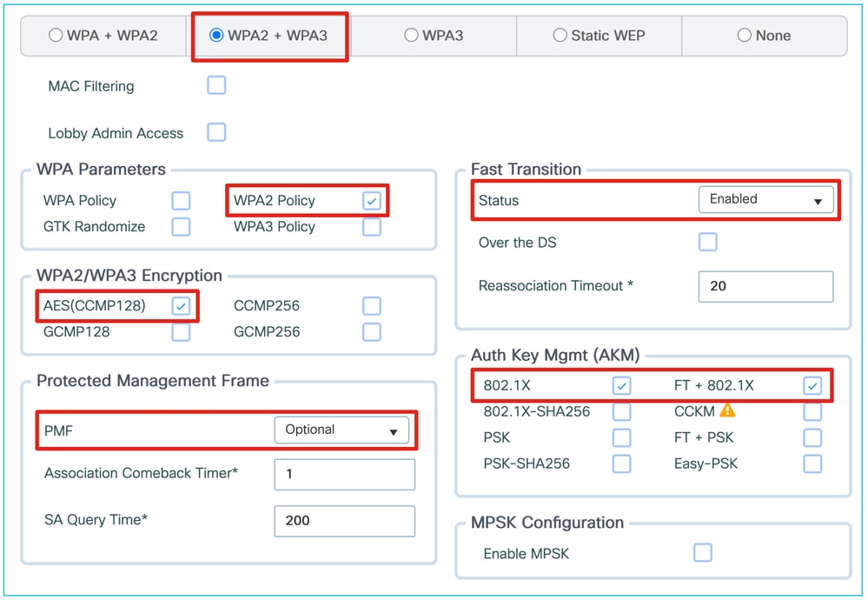Enable the CCKM checkbox
Image resolution: width=868 pixels, height=600 pixels.
point(812,411)
